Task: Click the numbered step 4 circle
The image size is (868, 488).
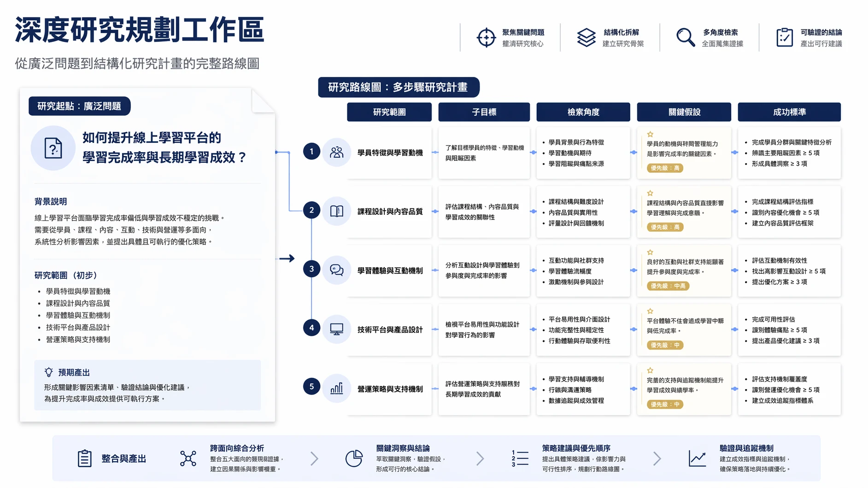Action: [311, 328]
